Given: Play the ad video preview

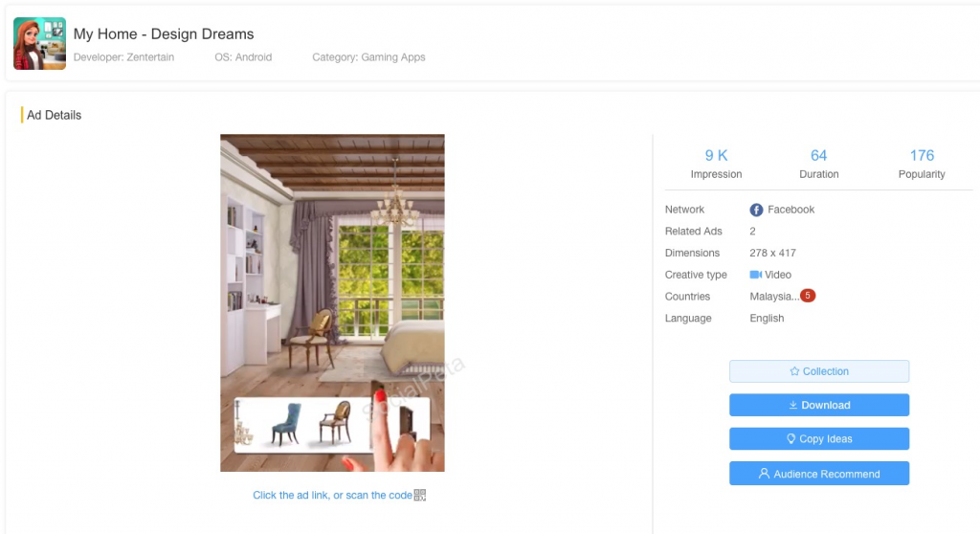Looking at the screenshot, I should click(332, 302).
